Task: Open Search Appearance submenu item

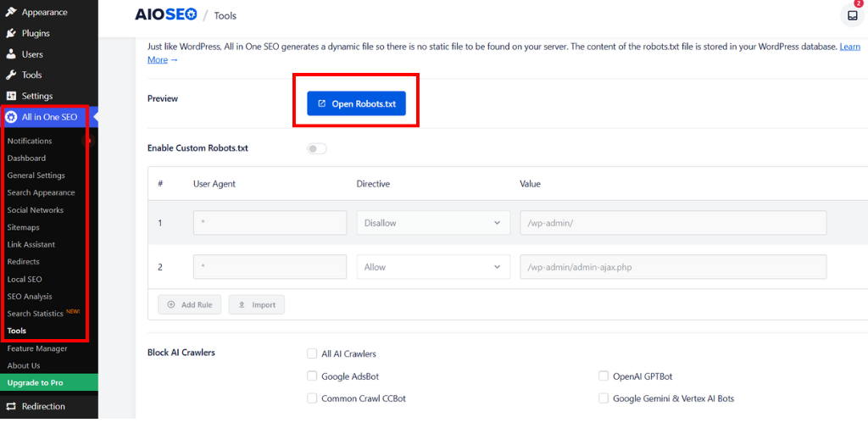Action: pos(41,192)
